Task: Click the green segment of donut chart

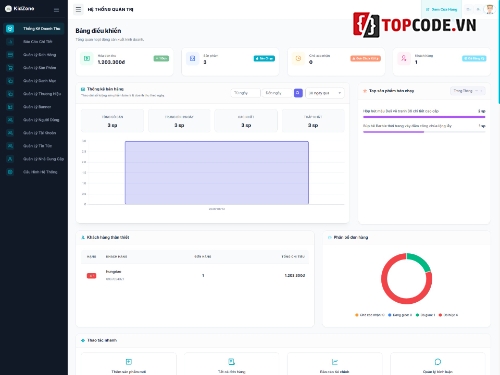Action: (x=421, y=261)
